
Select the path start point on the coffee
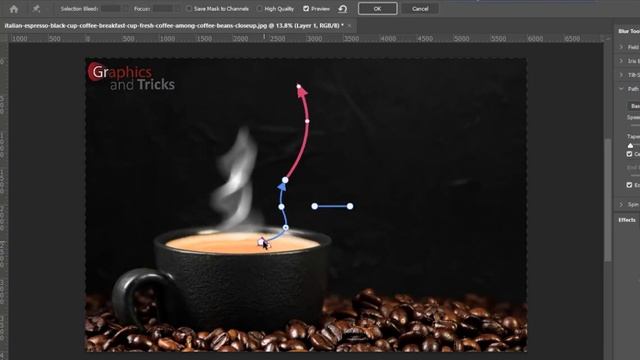click(x=261, y=242)
